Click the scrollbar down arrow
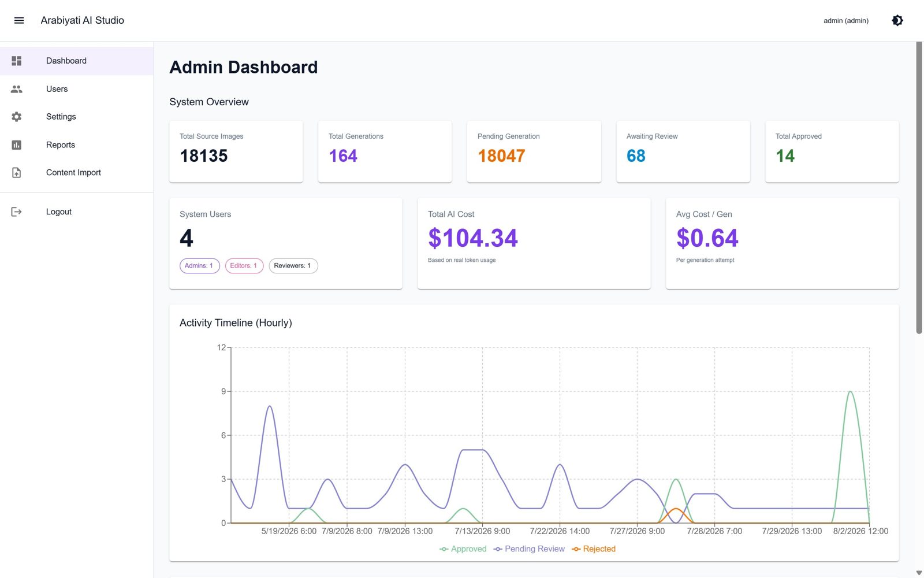This screenshot has height=578, width=924. pyautogui.click(x=919, y=573)
